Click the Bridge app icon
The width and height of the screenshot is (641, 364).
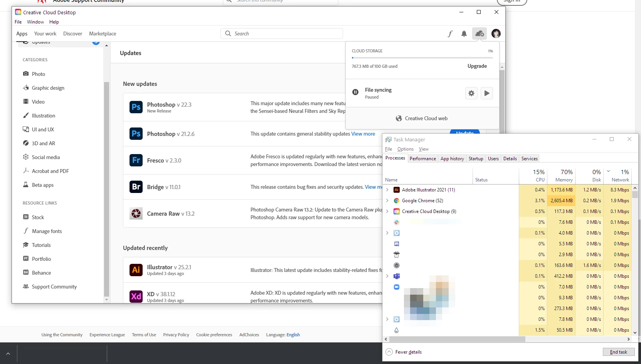(136, 187)
